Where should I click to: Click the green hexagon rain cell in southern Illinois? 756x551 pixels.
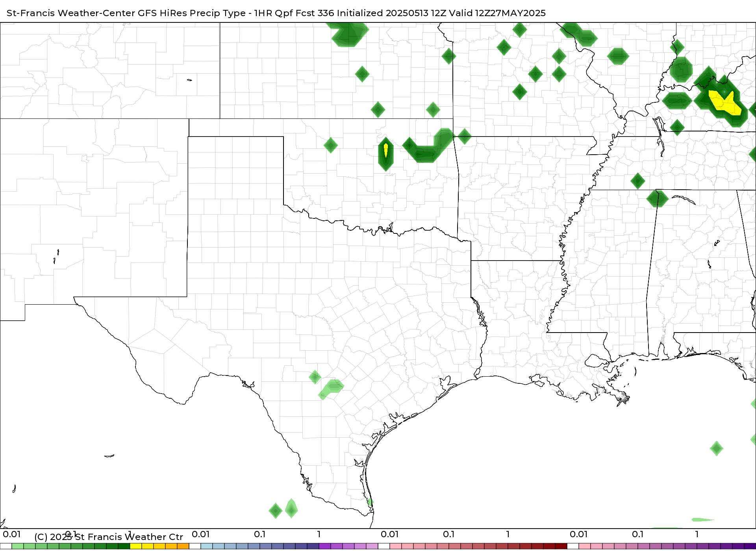pyautogui.click(x=618, y=56)
